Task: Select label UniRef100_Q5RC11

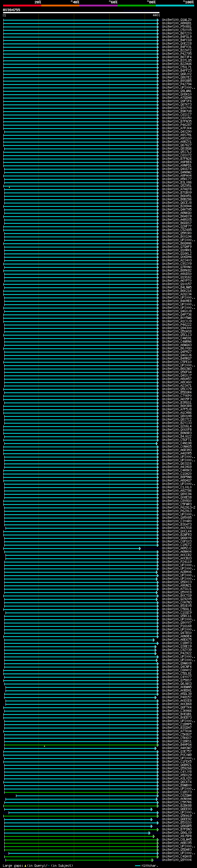Action: click(176, 616)
